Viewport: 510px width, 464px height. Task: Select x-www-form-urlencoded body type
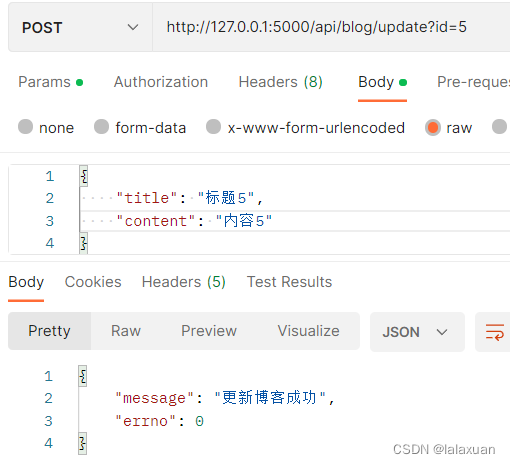pyautogui.click(x=305, y=127)
